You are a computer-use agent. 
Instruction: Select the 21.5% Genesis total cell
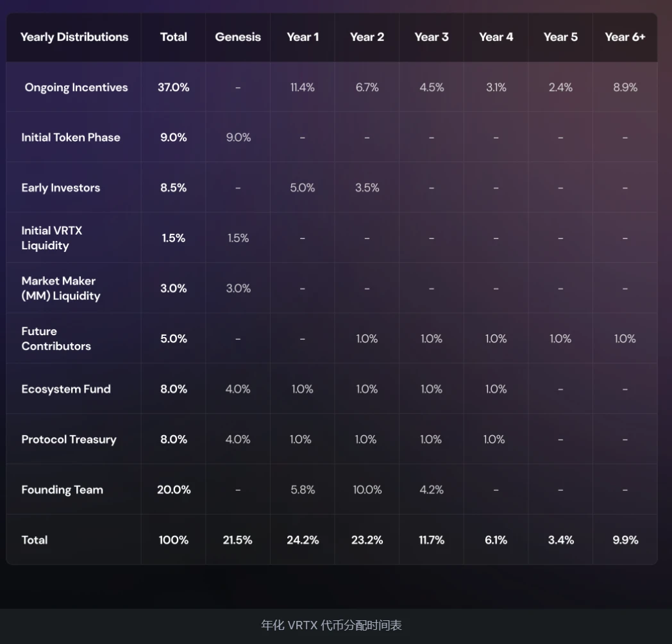click(238, 540)
